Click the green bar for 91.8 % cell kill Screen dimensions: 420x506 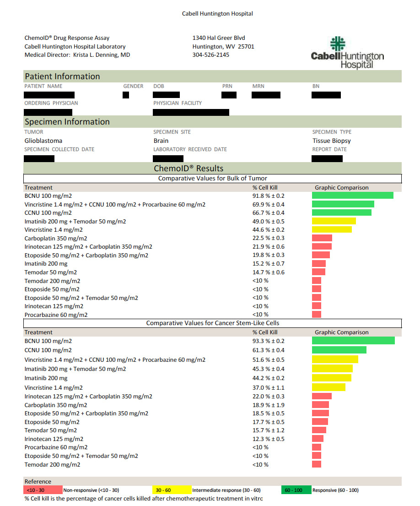pyautogui.click(x=353, y=195)
